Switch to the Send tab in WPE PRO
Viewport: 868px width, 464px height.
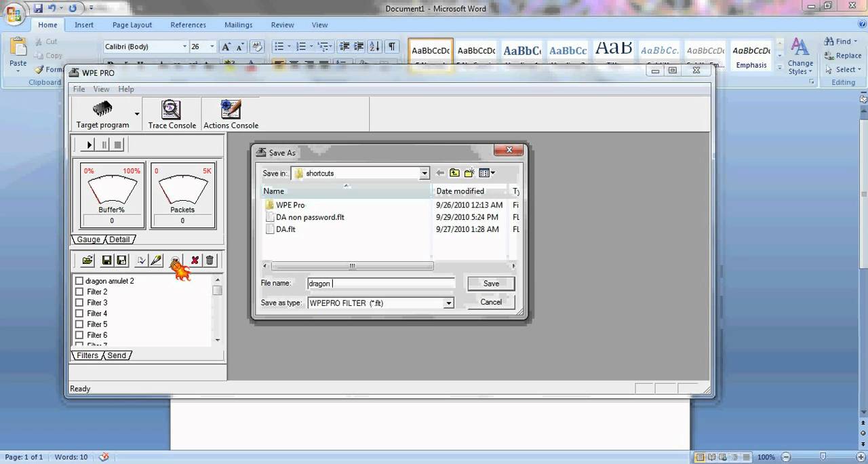click(117, 355)
